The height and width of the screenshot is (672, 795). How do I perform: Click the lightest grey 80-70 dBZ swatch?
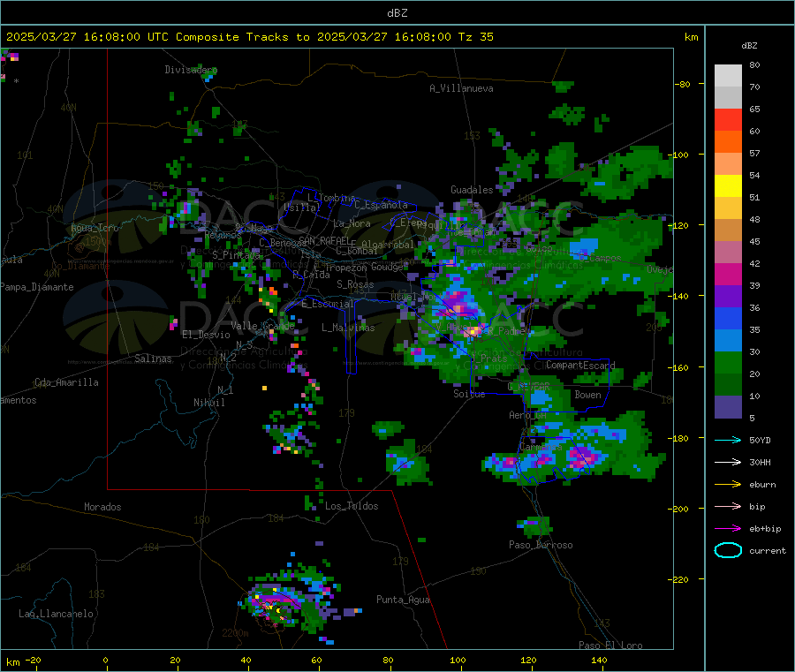728,76
